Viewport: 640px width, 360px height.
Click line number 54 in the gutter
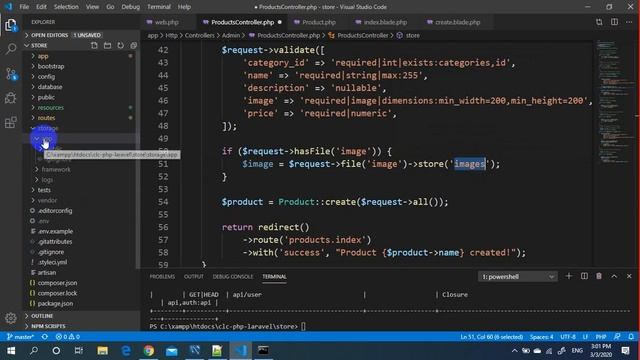[163, 202]
